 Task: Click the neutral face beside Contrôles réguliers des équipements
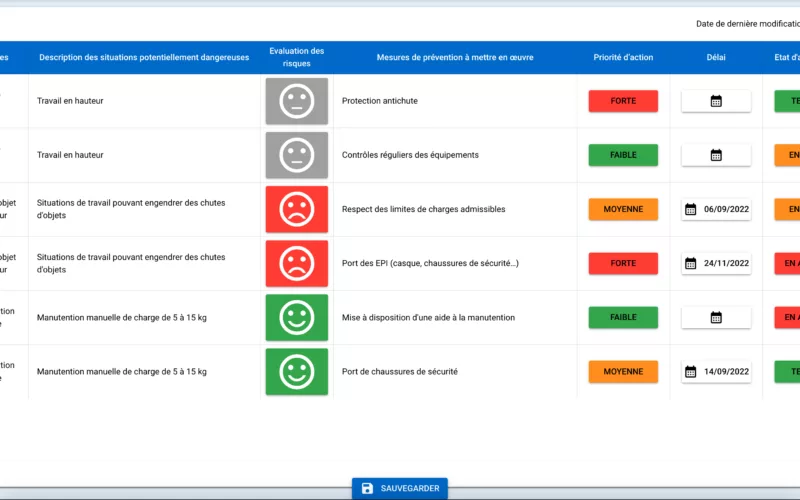coord(296,155)
